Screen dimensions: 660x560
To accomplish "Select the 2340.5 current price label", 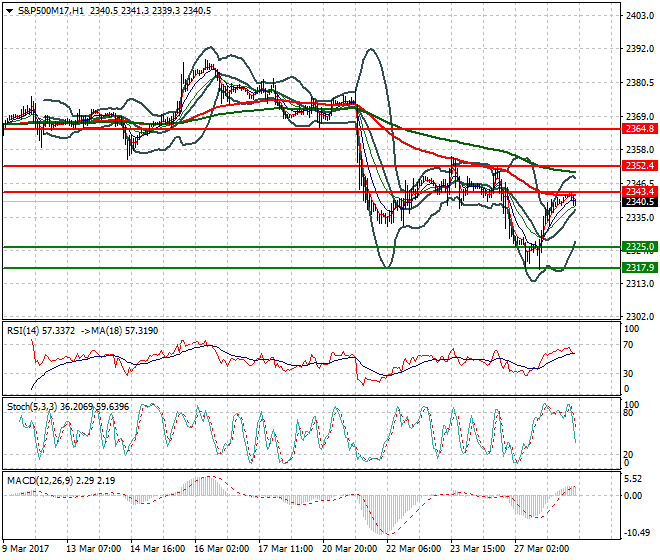I will 639,202.
